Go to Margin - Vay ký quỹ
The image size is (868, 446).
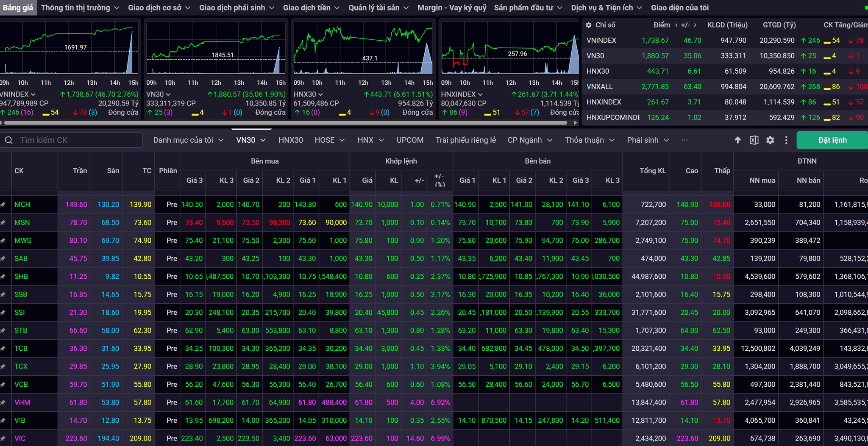point(452,8)
